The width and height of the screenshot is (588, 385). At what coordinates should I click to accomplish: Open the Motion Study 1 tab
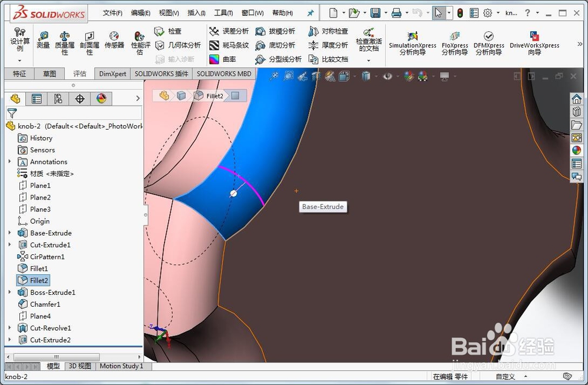pyautogui.click(x=122, y=366)
